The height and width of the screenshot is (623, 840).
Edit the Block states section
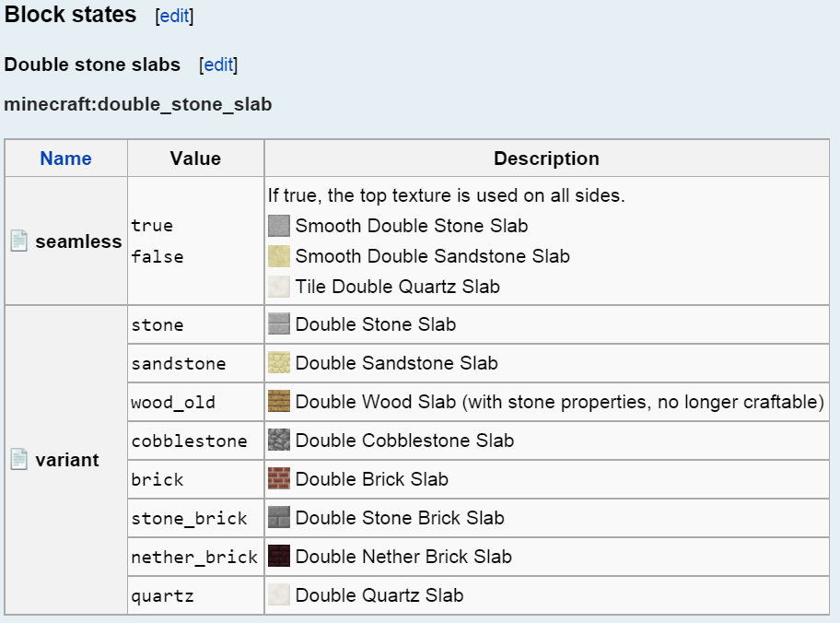[x=175, y=17]
